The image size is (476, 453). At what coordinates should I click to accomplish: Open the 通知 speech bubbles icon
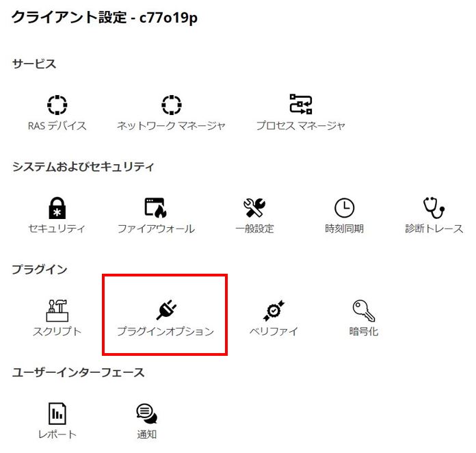(146, 413)
